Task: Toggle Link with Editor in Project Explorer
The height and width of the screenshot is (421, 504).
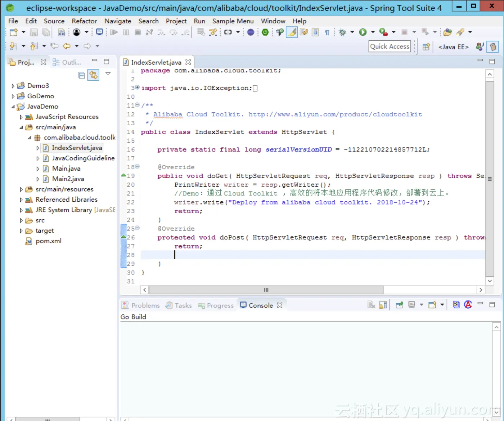Action: pyautogui.click(x=93, y=75)
